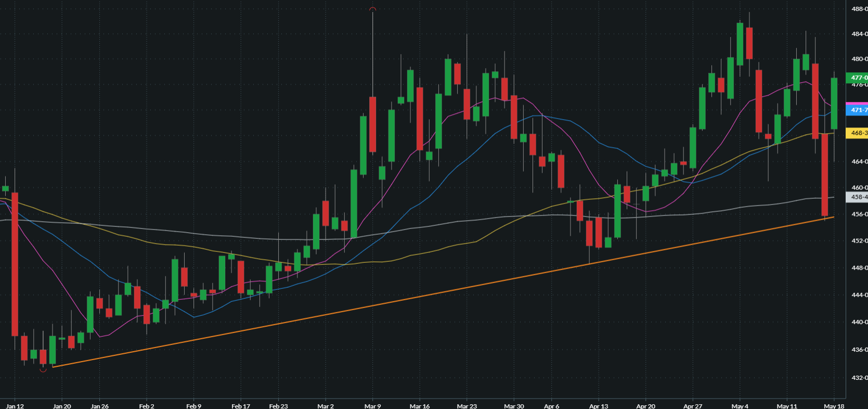The image size is (868, 409).
Task: Click the 452-0 price axis label
Action: coord(859,240)
